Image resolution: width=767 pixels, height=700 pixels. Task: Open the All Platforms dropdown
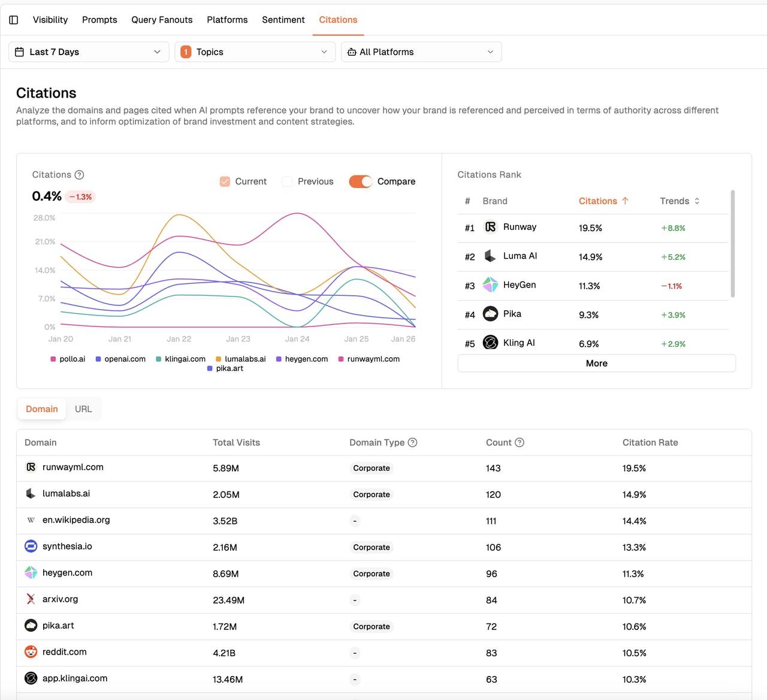pyautogui.click(x=421, y=52)
